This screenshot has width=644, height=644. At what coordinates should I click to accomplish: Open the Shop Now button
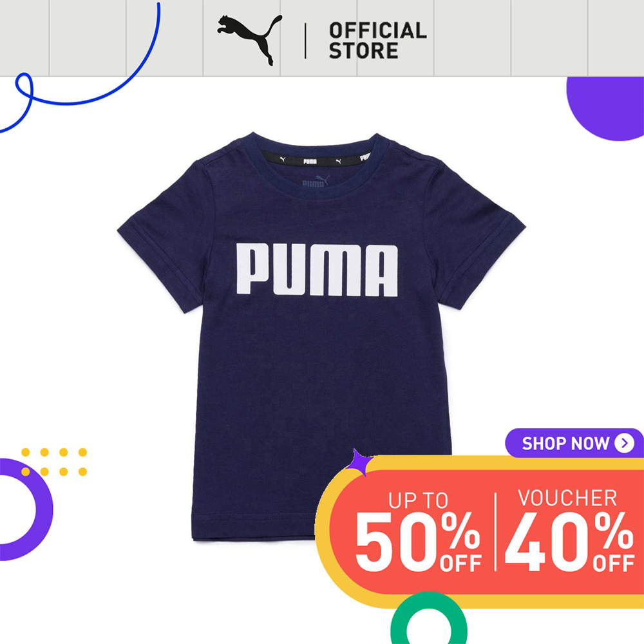click(574, 443)
